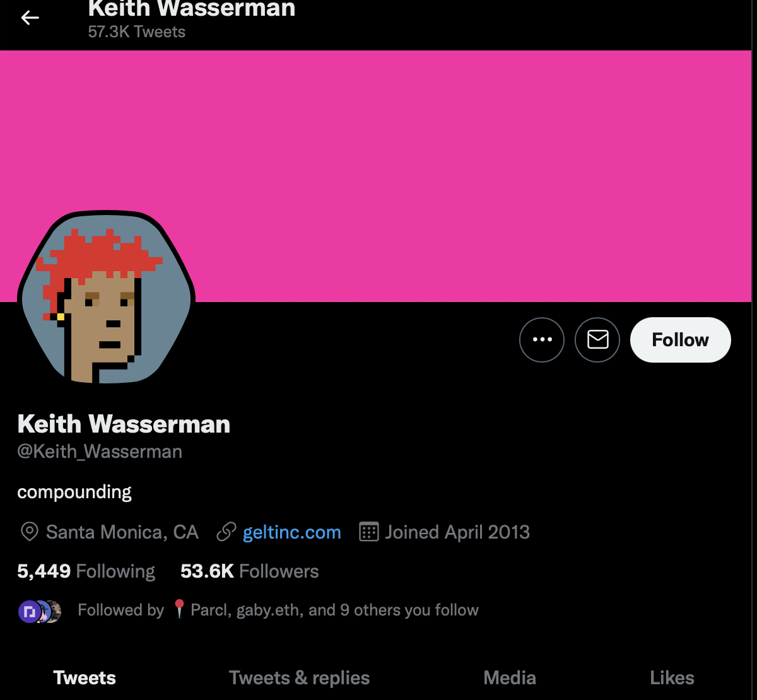Open the geltinc.com website link

(292, 532)
